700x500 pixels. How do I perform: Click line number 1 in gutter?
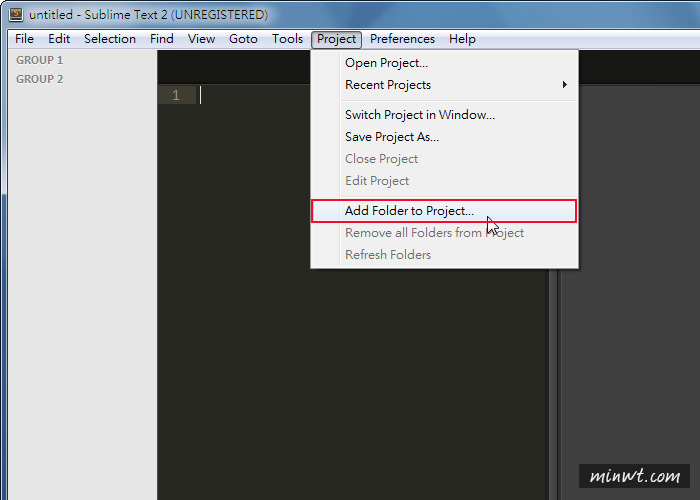point(176,95)
